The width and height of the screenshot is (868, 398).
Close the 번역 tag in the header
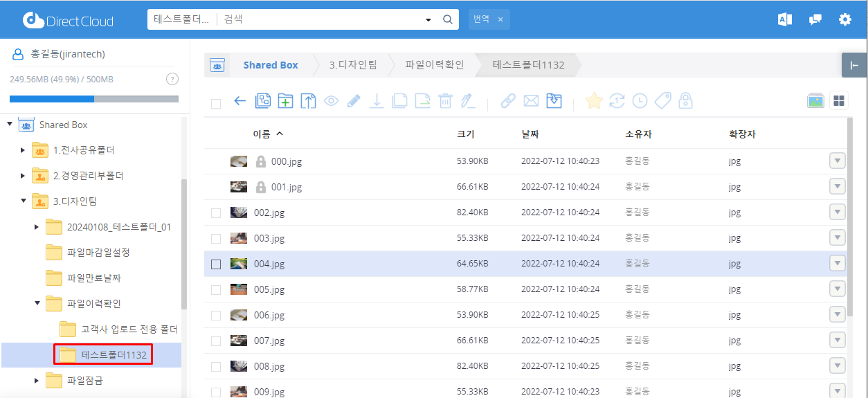click(500, 19)
